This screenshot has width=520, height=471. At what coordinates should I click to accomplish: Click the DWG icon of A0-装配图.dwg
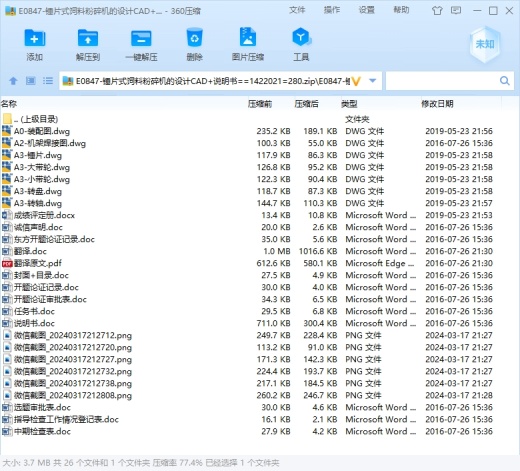[x=7, y=131]
